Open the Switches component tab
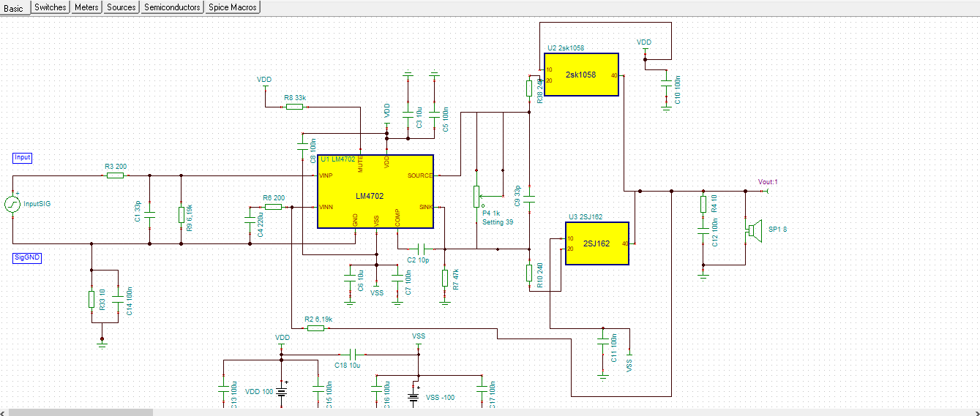This screenshot has width=980, height=416. (x=51, y=7)
